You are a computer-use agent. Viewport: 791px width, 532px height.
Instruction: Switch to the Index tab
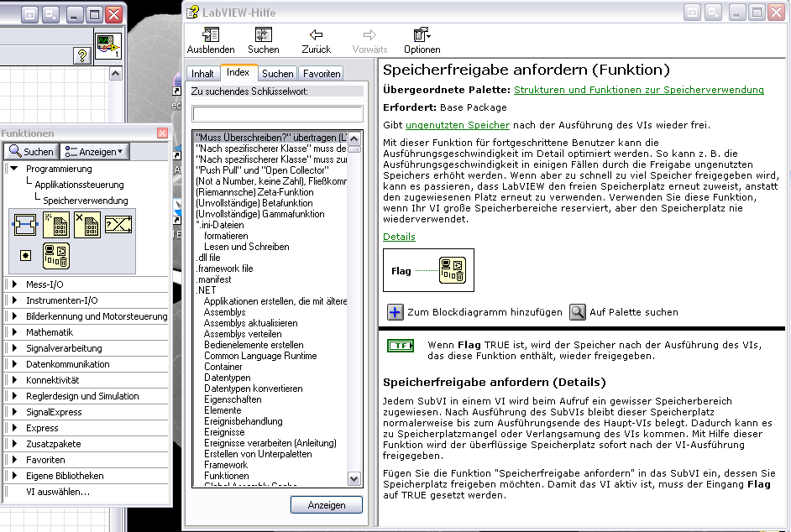(238, 73)
